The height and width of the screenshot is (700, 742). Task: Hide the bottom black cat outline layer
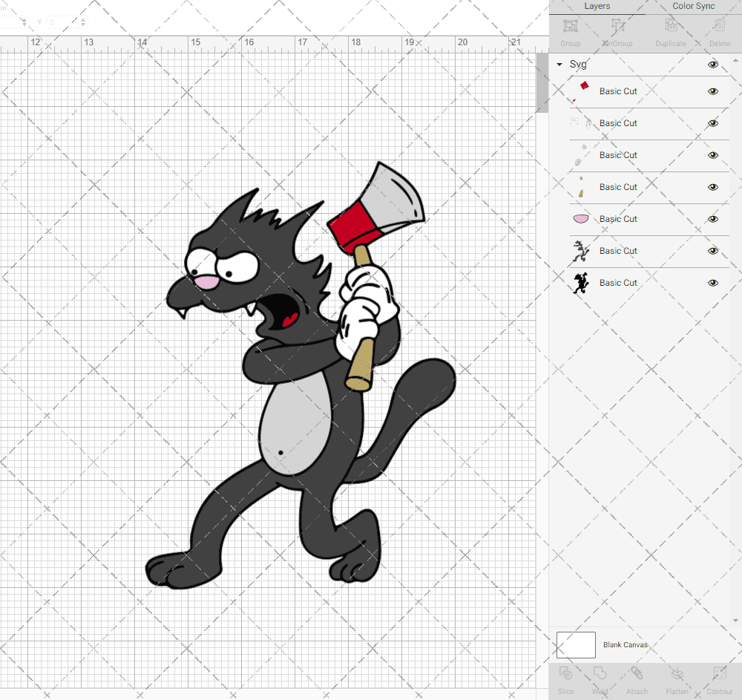coord(712,283)
